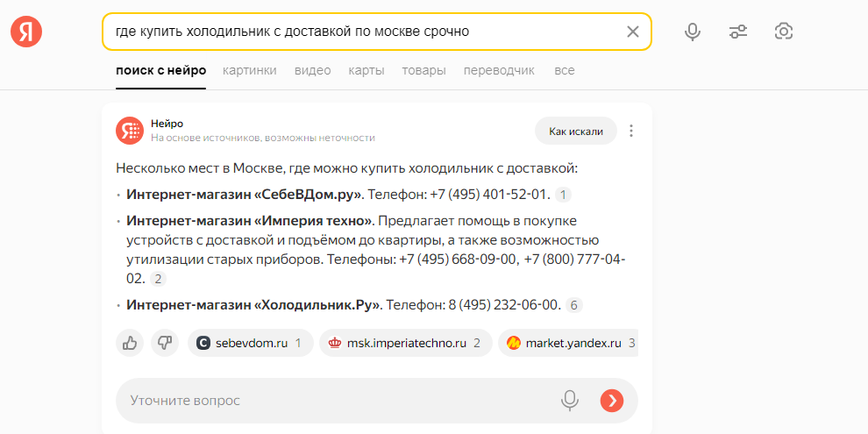Open image search camera icon
Viewport: 868px width, 434px height.
pyautogui.click(x=784, y=32)
